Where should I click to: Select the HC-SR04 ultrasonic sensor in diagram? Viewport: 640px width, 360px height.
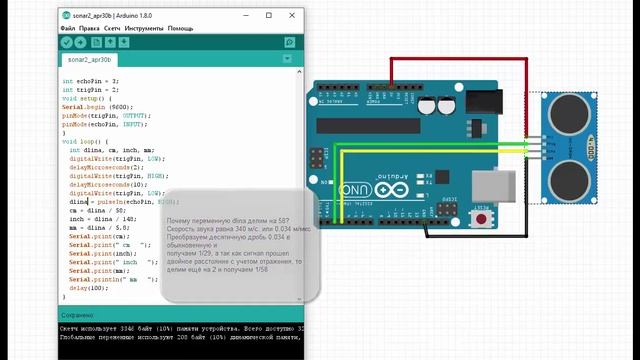[569, 148]
